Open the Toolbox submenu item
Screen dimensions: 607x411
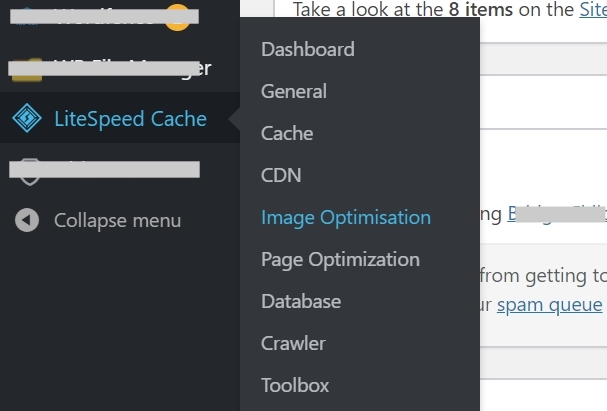(295, 385)
